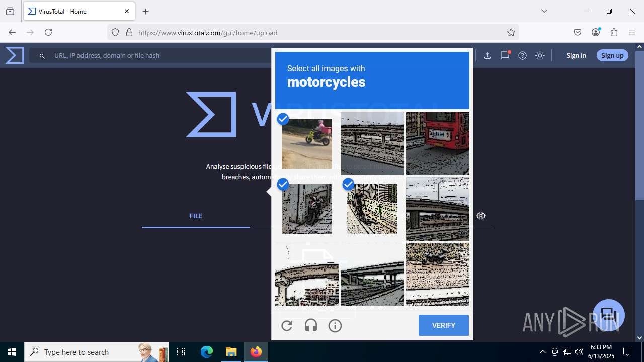The image size is (644, 362).
Task: Toggle the light/dark theme sun icon
Action: coord(540,56)
